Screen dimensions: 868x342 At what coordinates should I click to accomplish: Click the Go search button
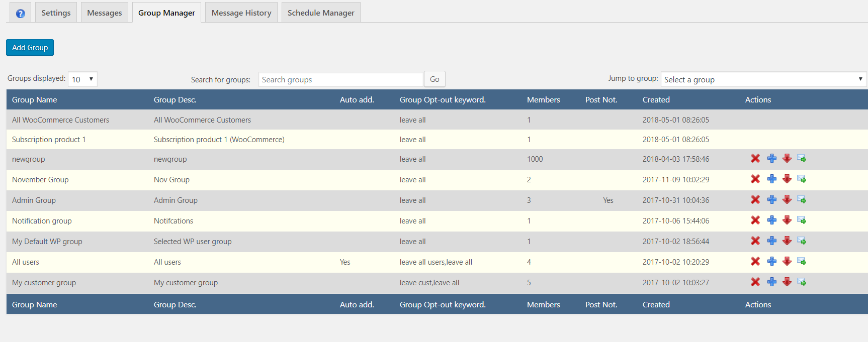(435, 79)
